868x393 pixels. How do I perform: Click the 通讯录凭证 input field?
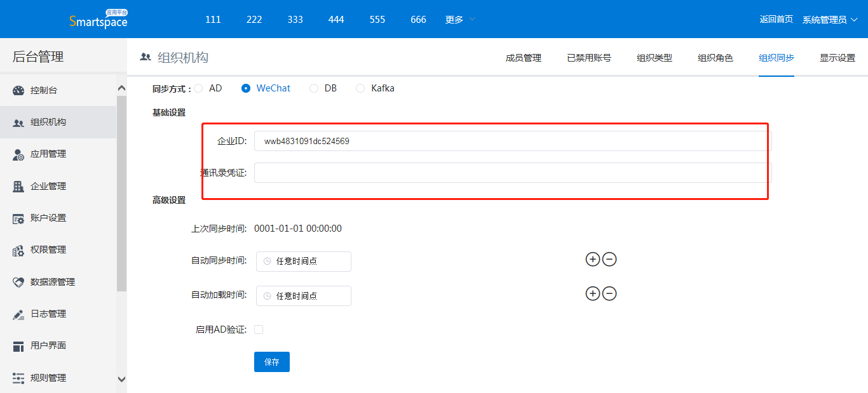click(513, 173)
